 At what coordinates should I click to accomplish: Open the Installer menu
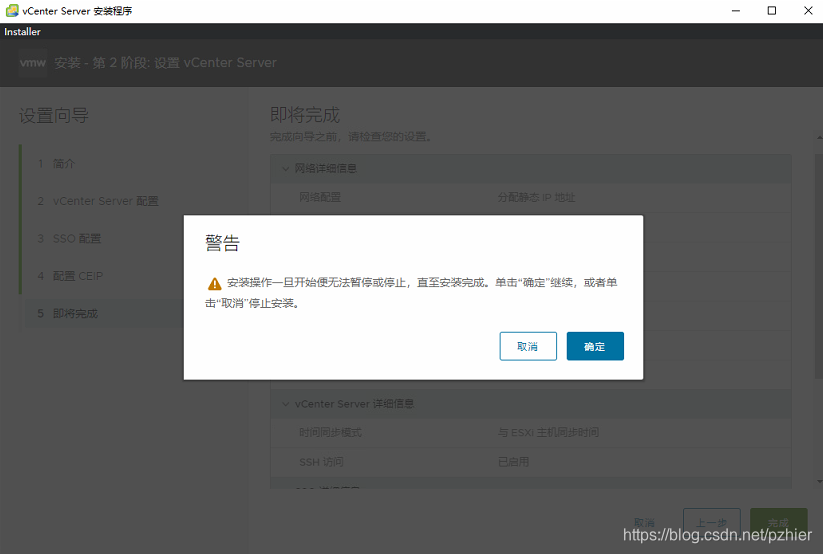(22, 32)
